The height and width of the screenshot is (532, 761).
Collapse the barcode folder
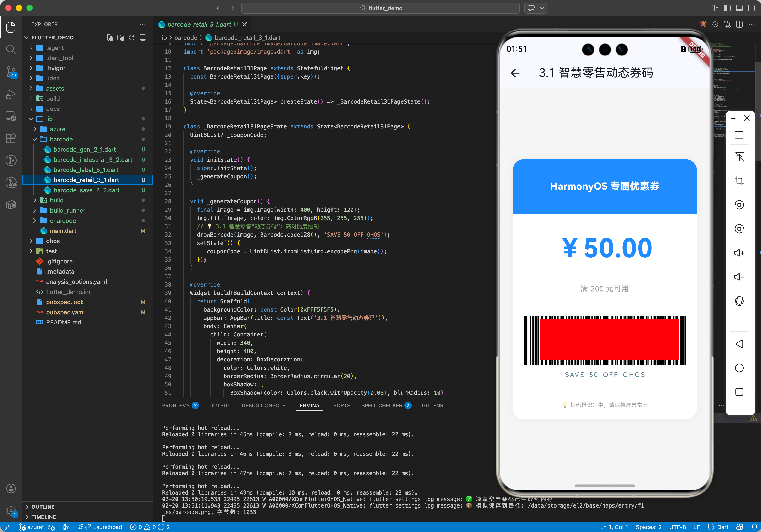[61, 139]
